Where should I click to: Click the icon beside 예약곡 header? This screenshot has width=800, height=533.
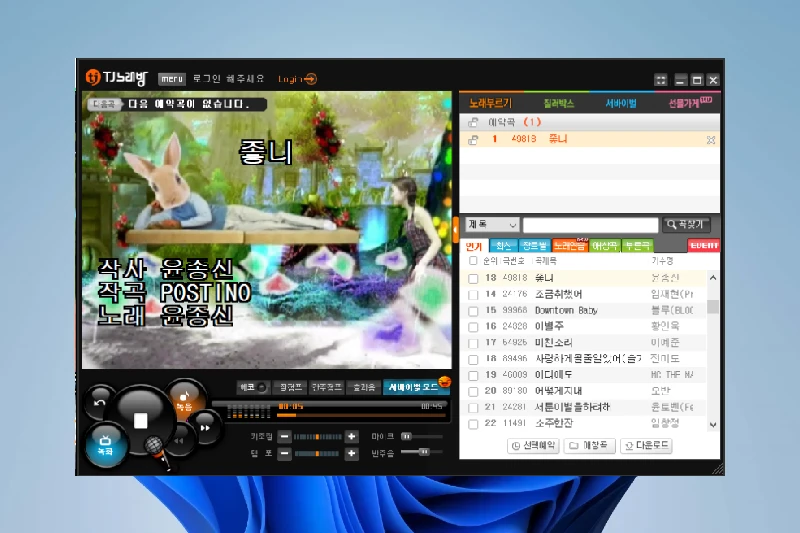[x=473, y=122]
